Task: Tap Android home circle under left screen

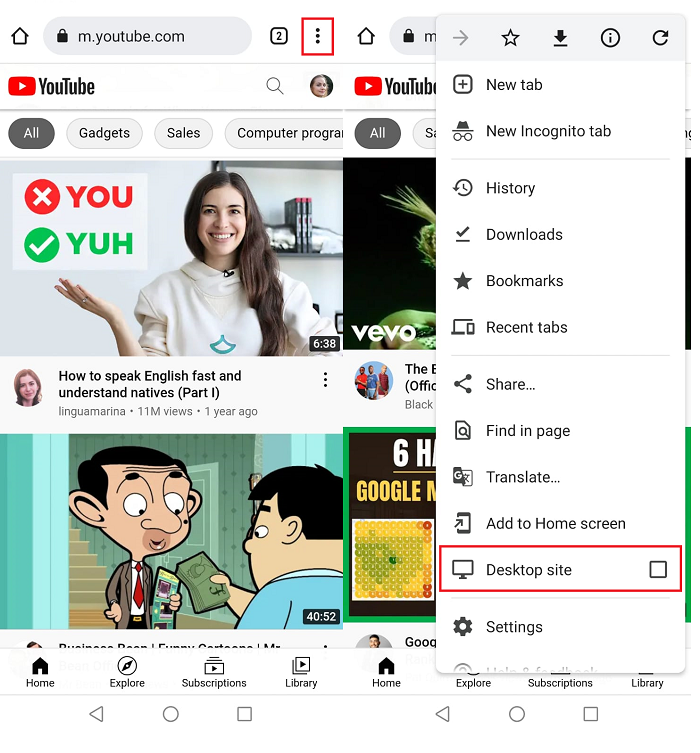Action: [x=170, y=714]
